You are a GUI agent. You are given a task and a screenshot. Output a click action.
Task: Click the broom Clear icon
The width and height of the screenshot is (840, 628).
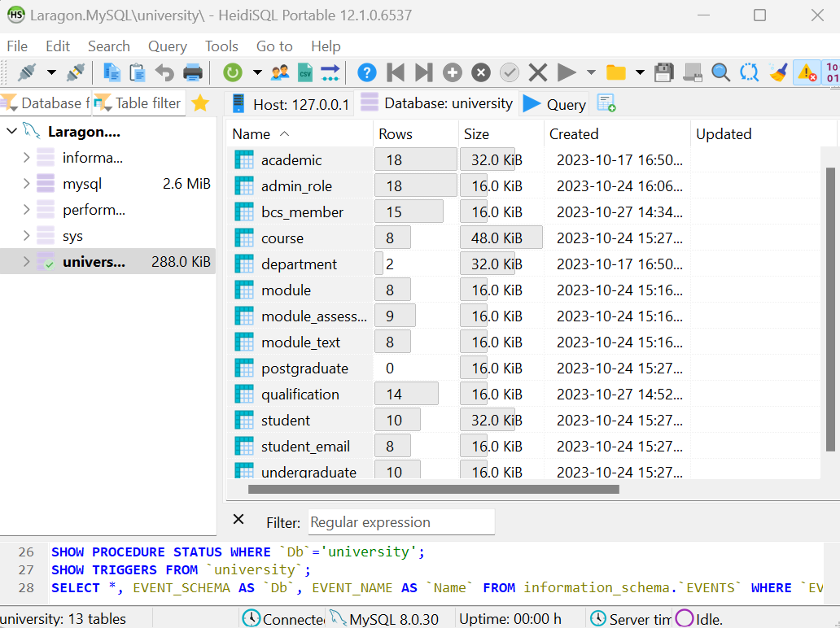[778, 72]
